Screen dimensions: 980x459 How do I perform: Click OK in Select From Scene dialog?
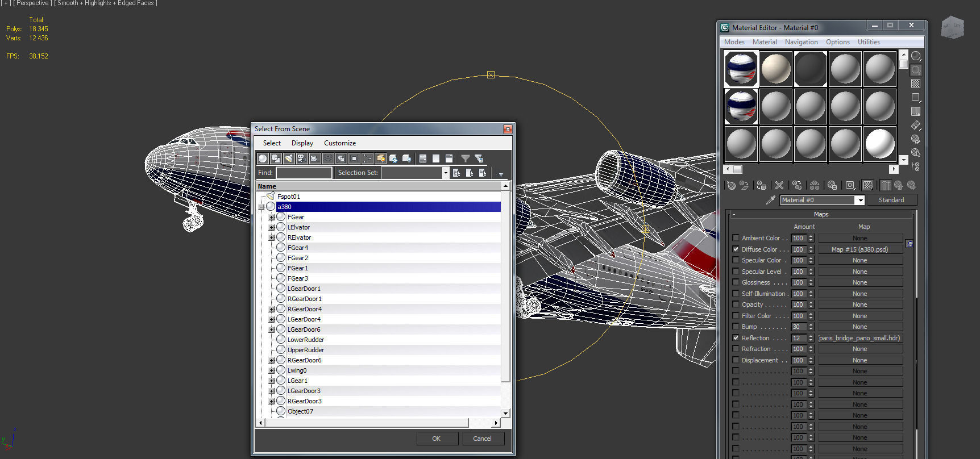(436, 439)
